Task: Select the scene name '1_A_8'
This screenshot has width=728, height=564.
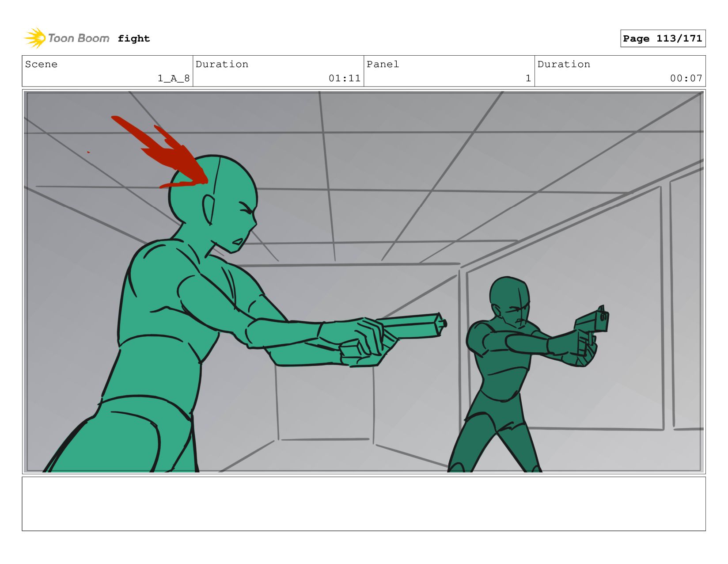Action: click(x=174, y=78)
